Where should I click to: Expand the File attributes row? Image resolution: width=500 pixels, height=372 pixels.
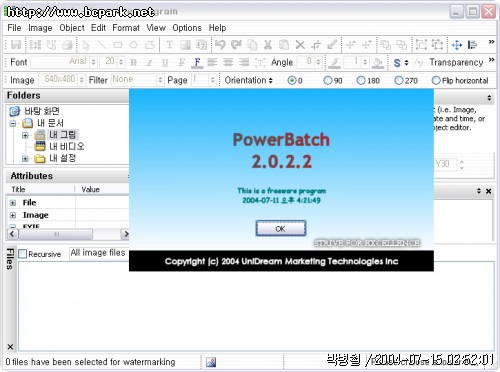(x=13, y=203)
